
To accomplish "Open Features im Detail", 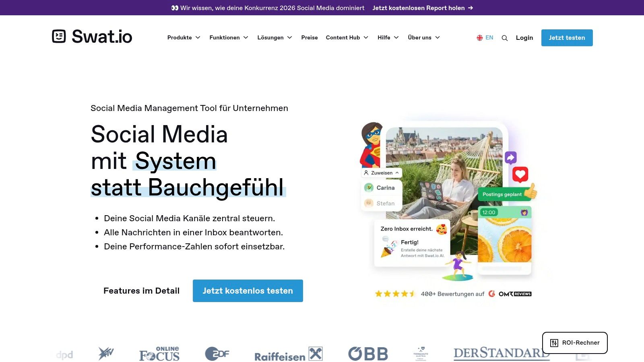I will pos(141,291).
